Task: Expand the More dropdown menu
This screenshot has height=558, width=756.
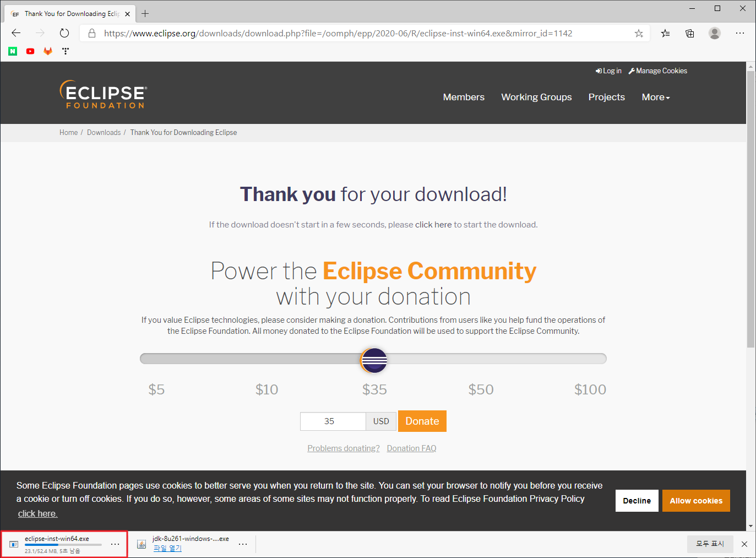Action: pos(656,97)
